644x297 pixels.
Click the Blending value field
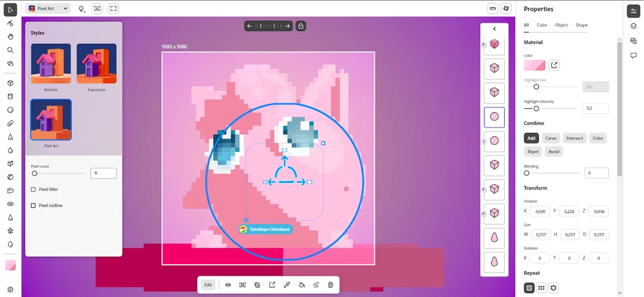[596, 173]
